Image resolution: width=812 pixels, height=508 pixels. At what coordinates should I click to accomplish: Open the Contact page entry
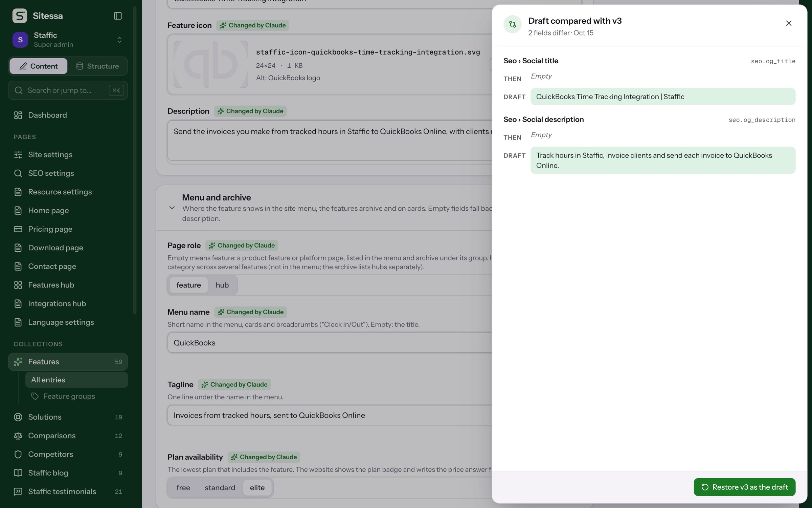tap(68, 267)
